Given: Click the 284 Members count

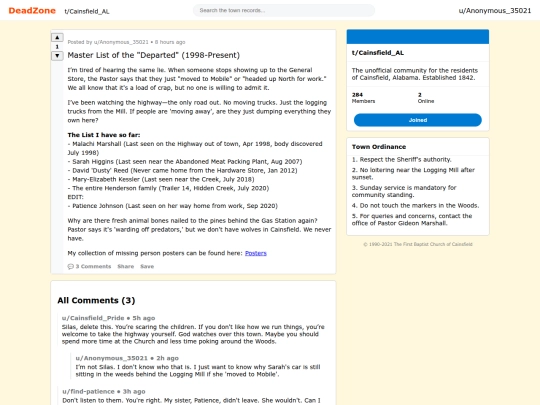Looking at the screenshot, I should [363, 98].
